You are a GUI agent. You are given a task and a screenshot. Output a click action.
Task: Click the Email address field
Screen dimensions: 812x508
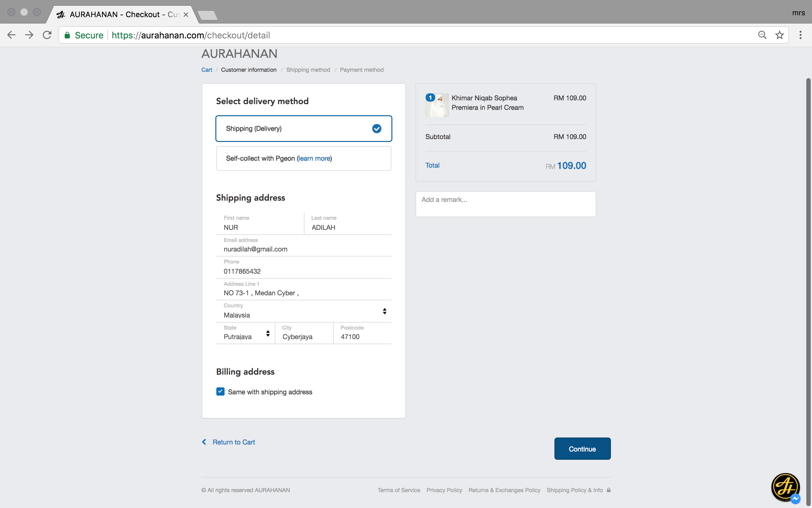tap(304, 246)
